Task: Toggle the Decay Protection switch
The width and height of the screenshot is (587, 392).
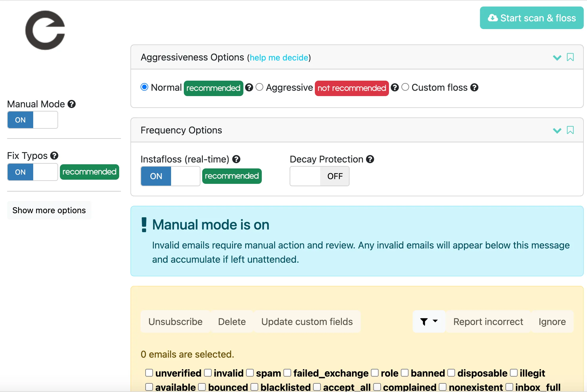Action: click(x=320, y=176)
